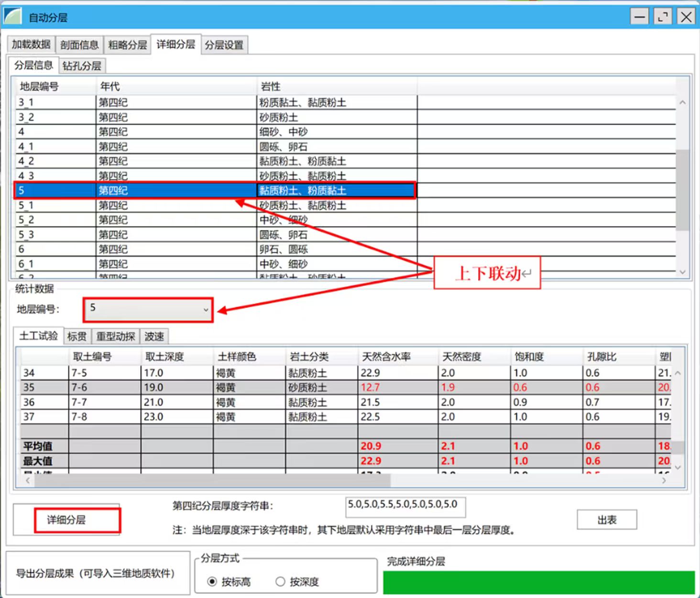Image resolution: width=700 pixels, height=598 pixels.
Task: Switch to 重型动探 tab
Action: (115, 337)
